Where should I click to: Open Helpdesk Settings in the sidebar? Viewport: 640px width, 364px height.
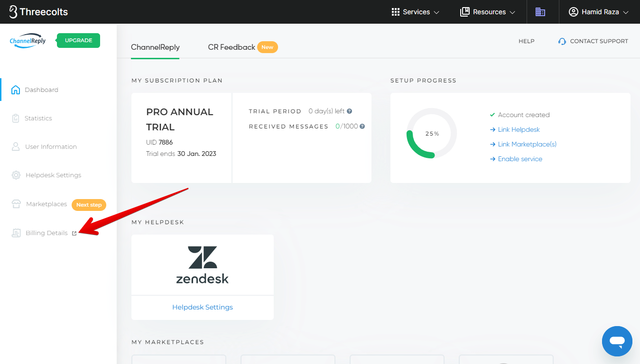53,175
